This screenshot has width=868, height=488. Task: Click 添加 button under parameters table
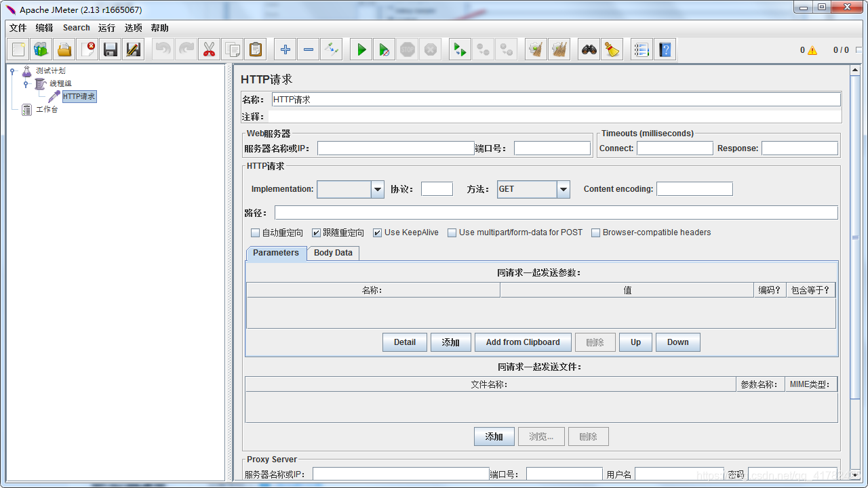(x=451, y=342)
